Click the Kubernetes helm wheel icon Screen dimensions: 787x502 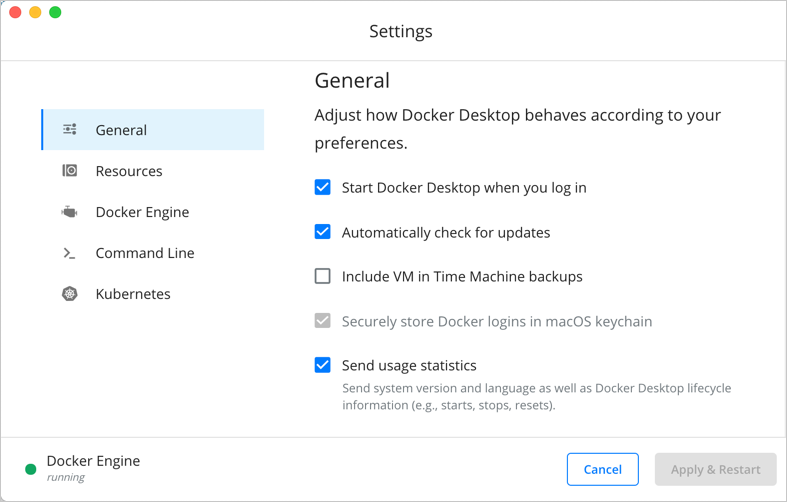tap(70, 294)
